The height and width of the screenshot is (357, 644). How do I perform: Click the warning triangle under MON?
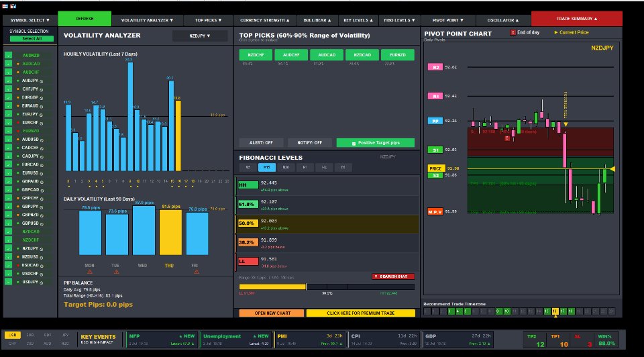click(90, 272)
